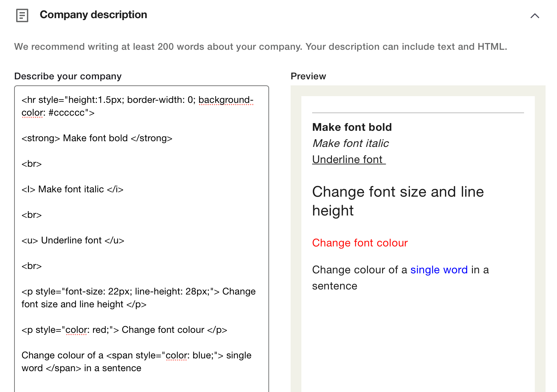Click the grey horizontal rule in preview
557x392 pixels.
418,113
